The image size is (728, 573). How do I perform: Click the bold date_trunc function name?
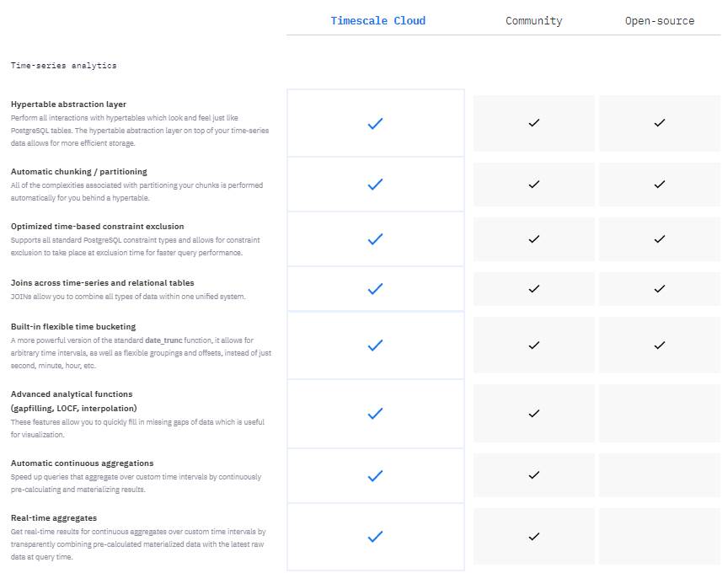tap(163, 340)
